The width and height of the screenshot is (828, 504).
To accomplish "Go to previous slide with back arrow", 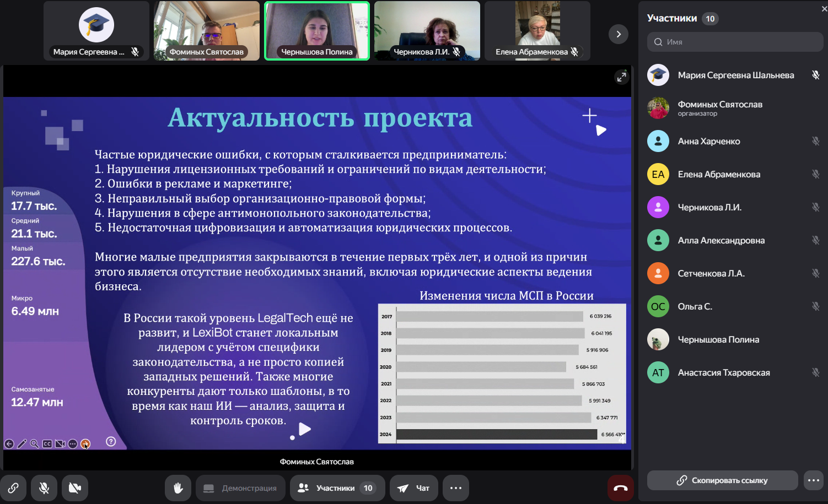I will click(9, 444).
